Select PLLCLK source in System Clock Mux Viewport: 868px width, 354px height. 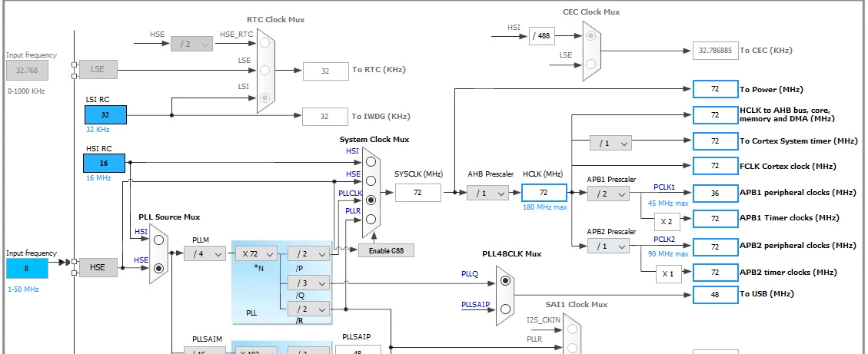coord(371,200)
